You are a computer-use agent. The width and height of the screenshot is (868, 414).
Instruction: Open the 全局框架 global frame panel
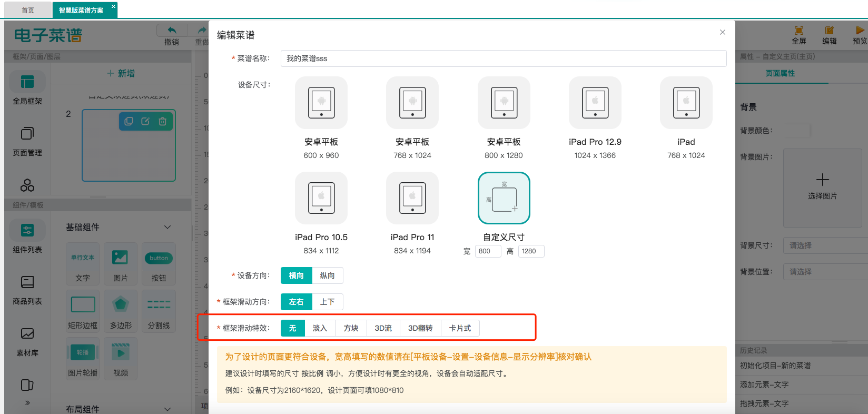(27, 88)
